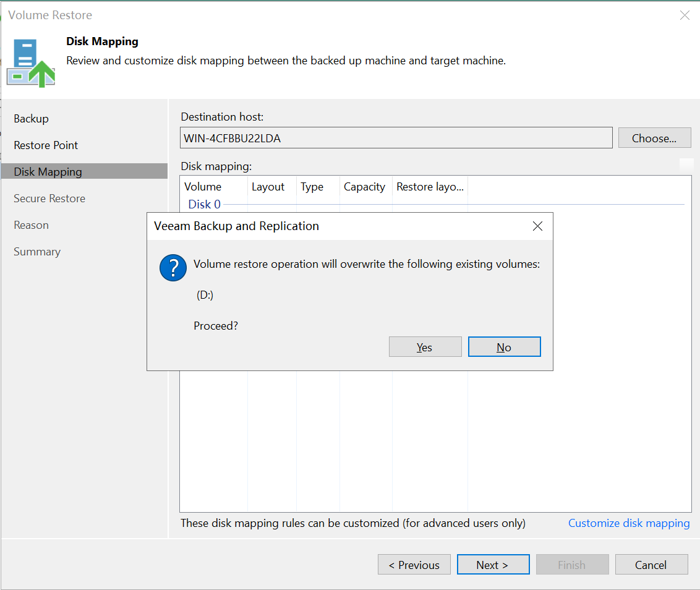Select the Disk Mapping step
Viewport: 700px width, 590px height.
click(84, 171)
